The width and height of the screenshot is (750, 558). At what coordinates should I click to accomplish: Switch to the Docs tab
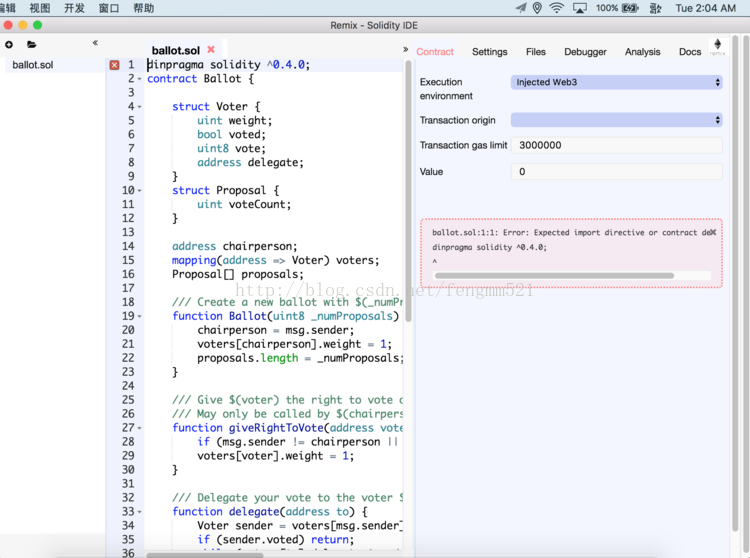point(690,52)
